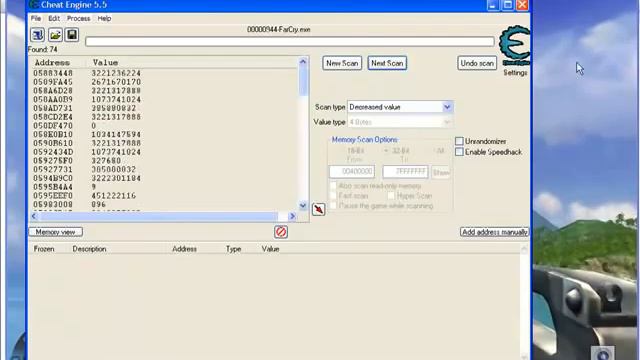Open the Edit menu
The height and width of the screenshot is (360, 640).
click(54, 18)
